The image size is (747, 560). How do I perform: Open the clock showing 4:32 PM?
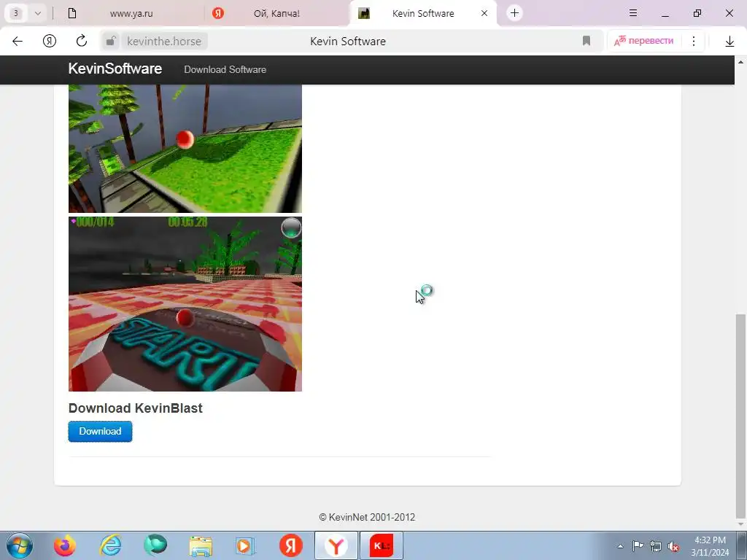(x=710, y=546)
